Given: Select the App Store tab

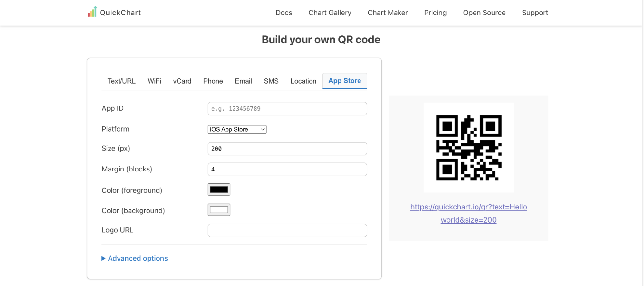Looking at the screenshot, I should coord(344,81).
